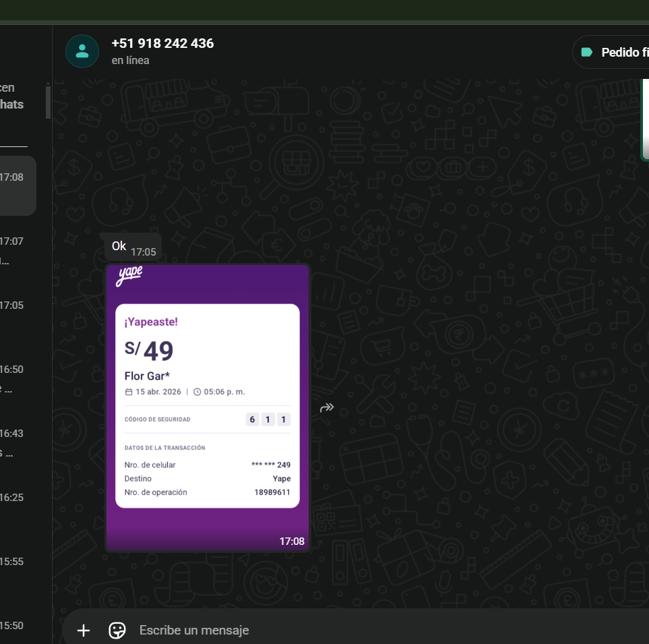Open the sticker and emoji picker
Image resolution: width=649 pixels, height=644 pixels.
[x=117, y=630]
